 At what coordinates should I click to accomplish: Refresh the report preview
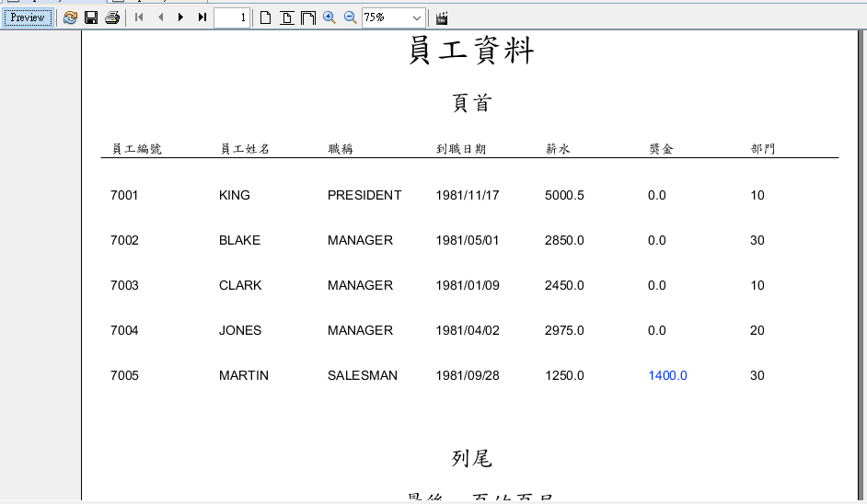70,17
